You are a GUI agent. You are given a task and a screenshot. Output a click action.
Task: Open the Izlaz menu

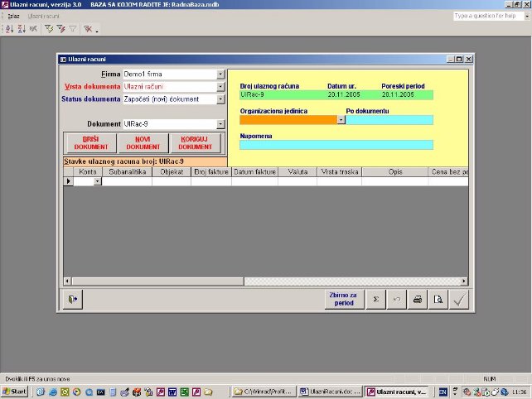pyautogui.click(x=13, y=16)
